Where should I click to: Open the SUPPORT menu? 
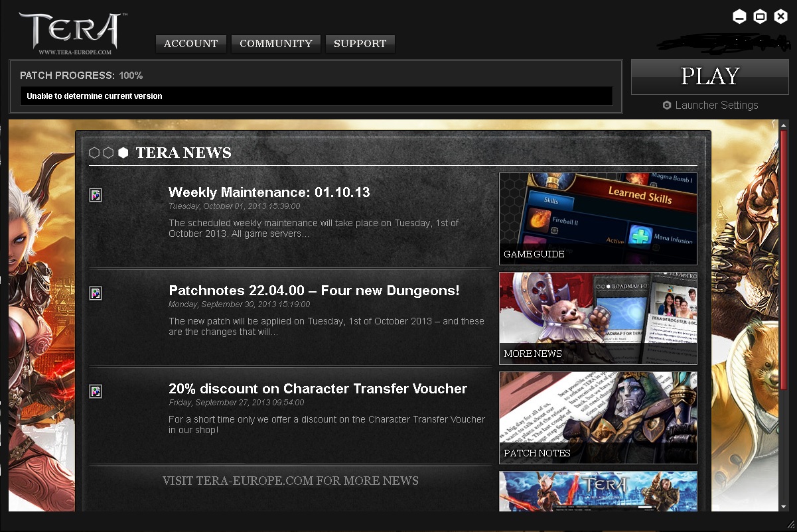point(360,44)
